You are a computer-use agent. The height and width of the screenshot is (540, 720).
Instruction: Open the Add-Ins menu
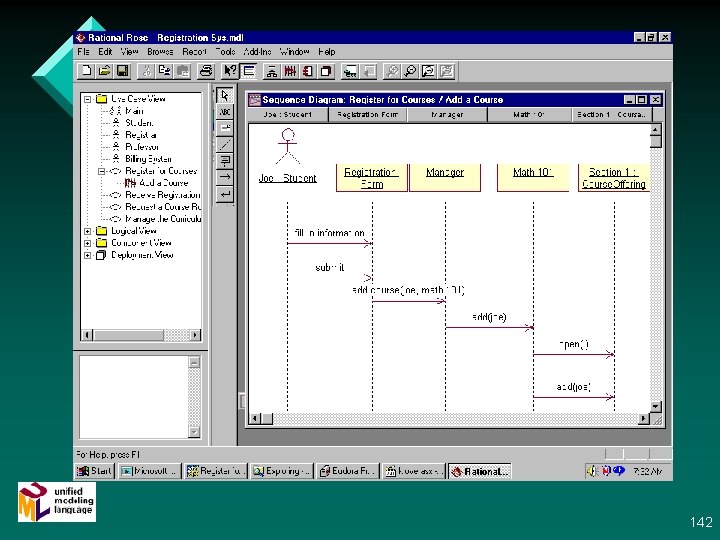point(257,52)
